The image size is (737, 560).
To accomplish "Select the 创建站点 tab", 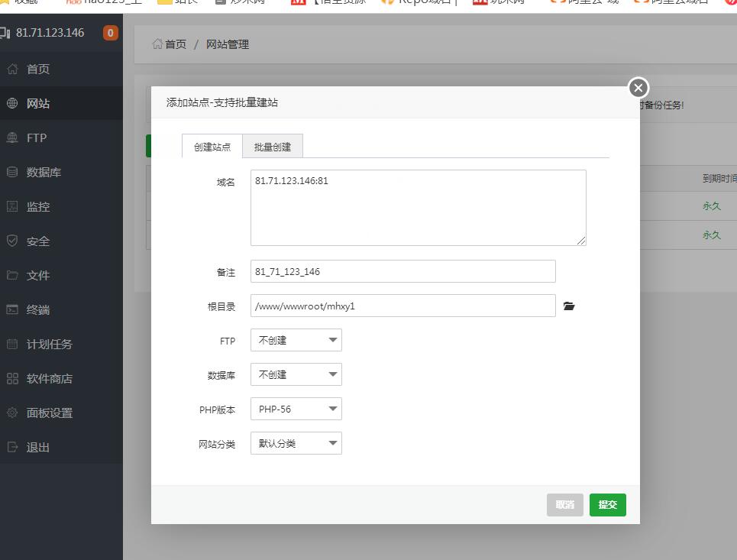I will 212,147.
